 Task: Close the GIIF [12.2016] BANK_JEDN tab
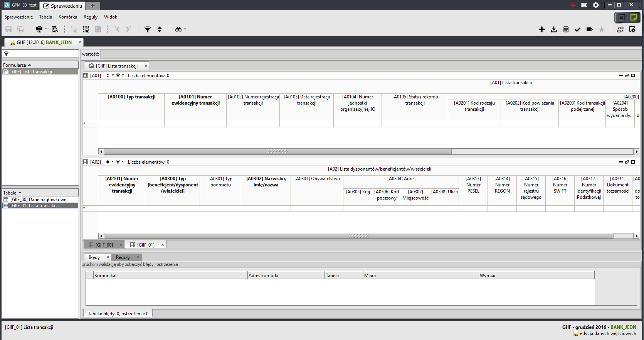point(80,42)
